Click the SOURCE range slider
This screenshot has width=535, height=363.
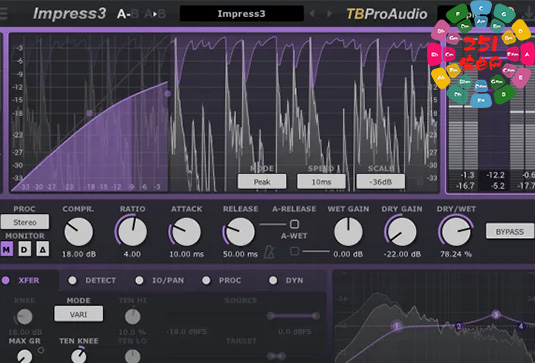[x=293, y=316]
